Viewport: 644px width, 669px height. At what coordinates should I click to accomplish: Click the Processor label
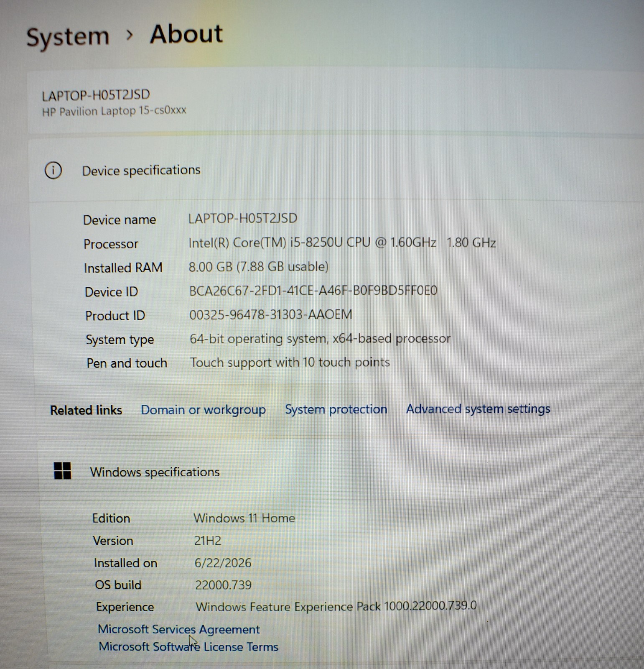(x=111, y=244)
